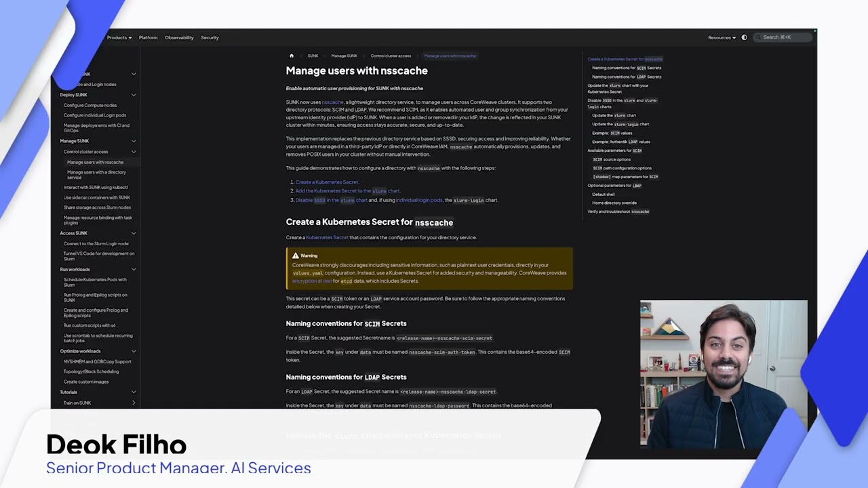The image size is (868, 488).
Task: Click the Manage SUNK breadcrumb
Action: point(344,56)
